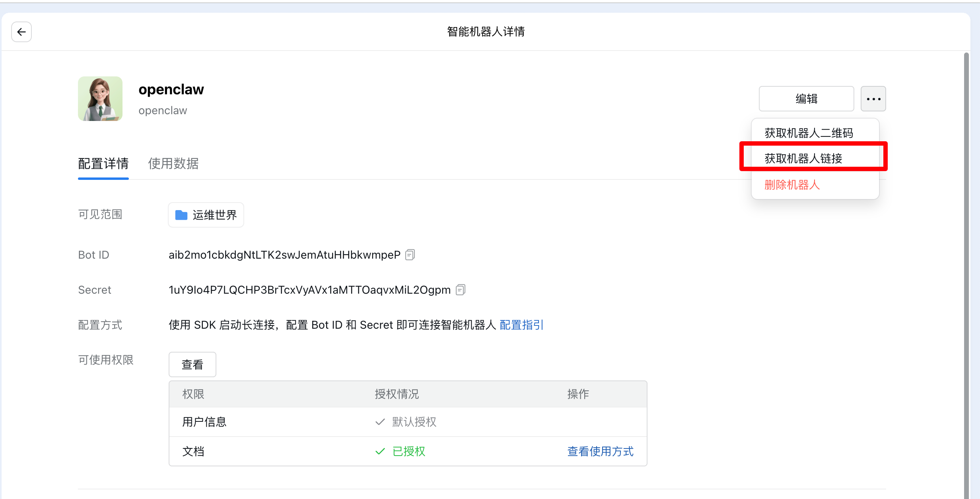Click the Bot ID text value
This screenshot has height=499, width=980.
(x=284, y=255)
